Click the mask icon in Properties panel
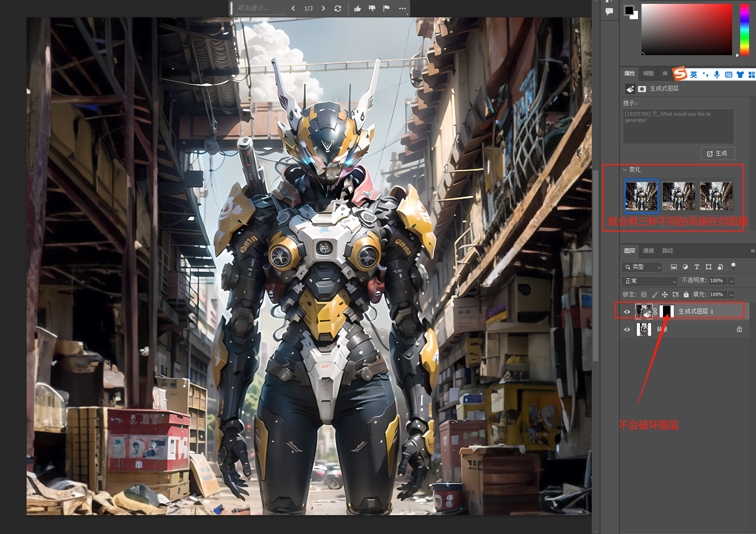The image size is (756, 534). (642, 89)
